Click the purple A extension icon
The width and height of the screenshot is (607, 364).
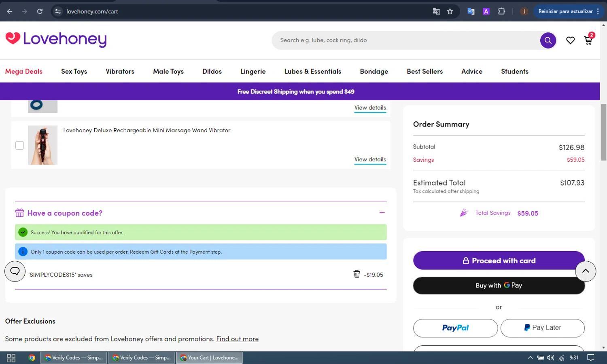[486, 11]
